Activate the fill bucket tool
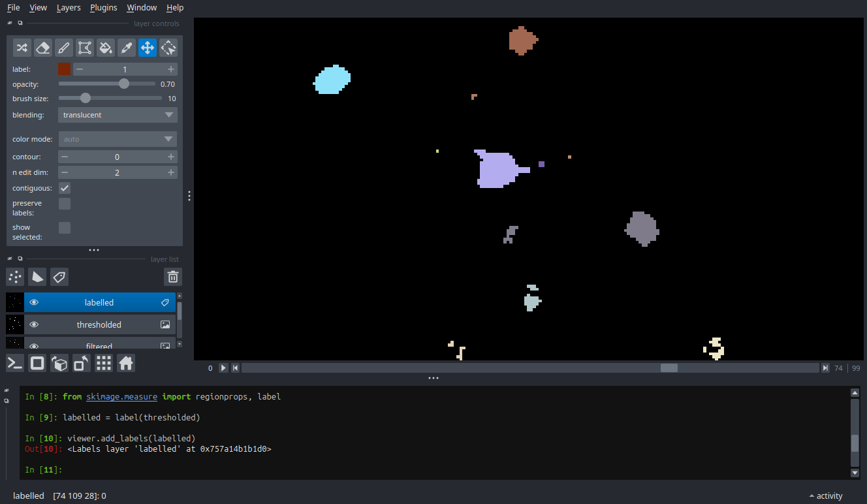The width and height of the screenshot is (867, 504). [x=105, y=47]
